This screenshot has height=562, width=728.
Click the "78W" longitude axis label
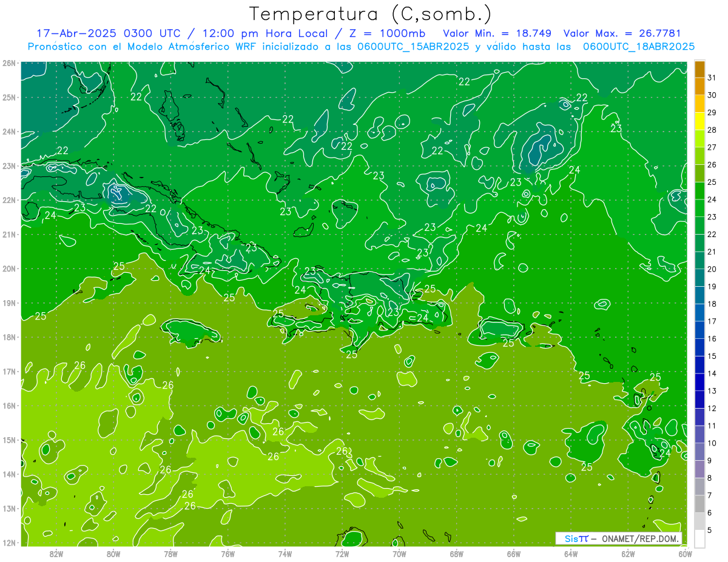pos(170,554)
